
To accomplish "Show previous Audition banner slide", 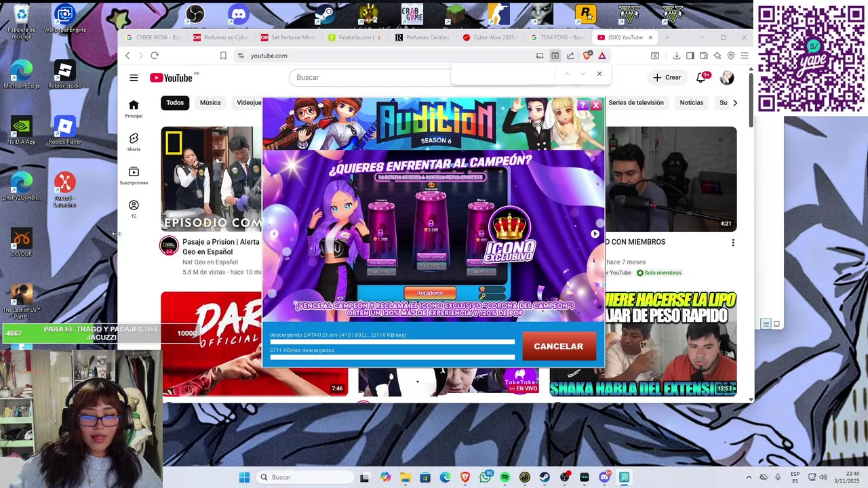I will click(x=274, y=234).
